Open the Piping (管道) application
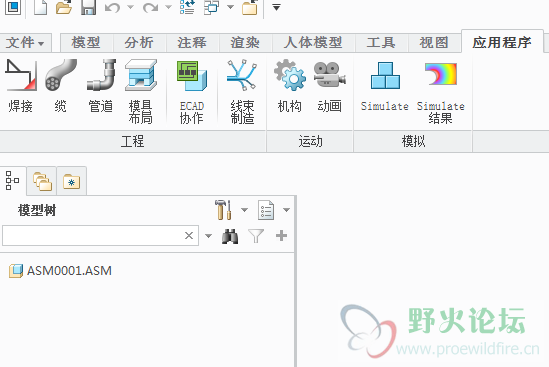Viewport: 549px width, 367px height. (101, 86)
